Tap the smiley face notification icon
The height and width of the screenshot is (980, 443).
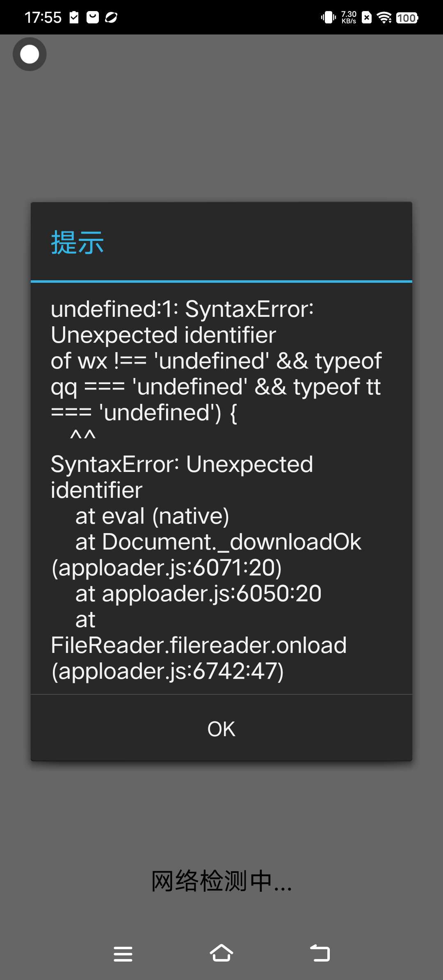93,17
